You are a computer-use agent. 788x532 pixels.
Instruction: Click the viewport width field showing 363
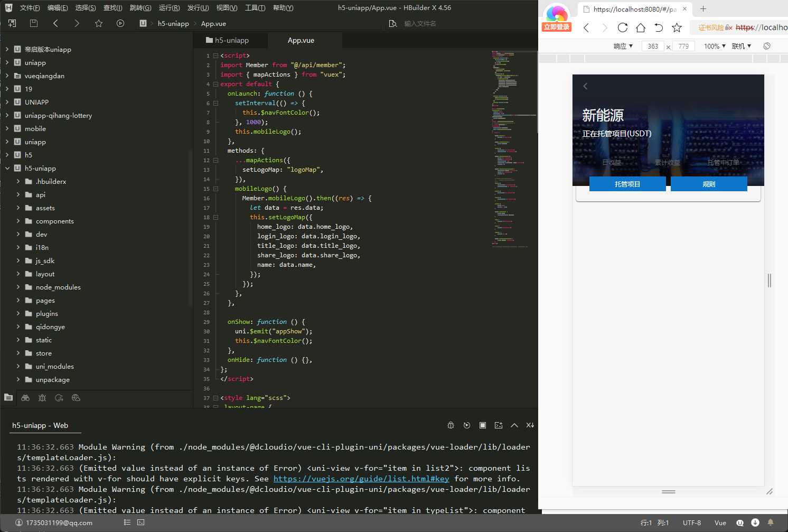click(653, 46)
